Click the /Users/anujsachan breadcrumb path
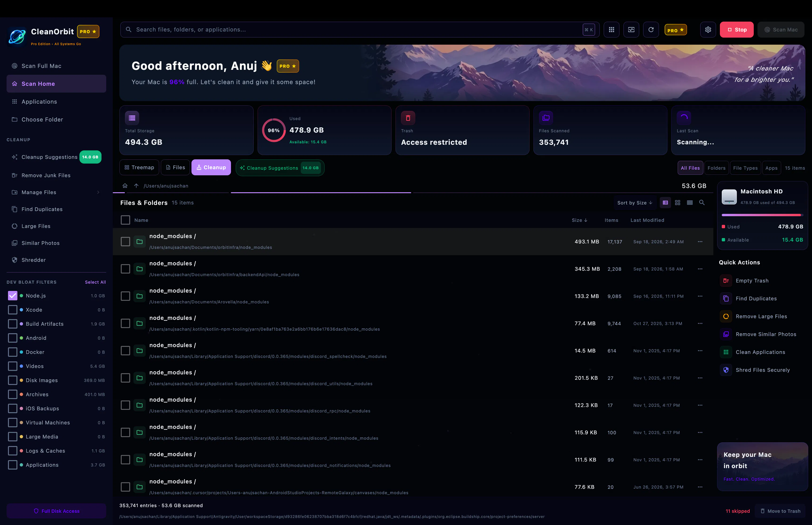 pyautogui.click(x=166, y=186)
